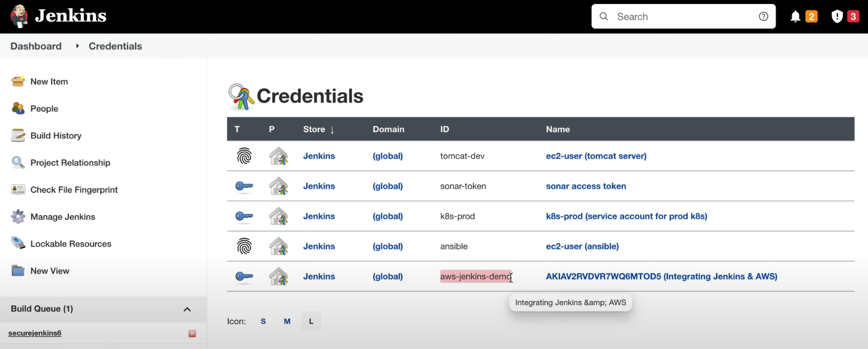
Task: Set icon size to S
Action: tap(263, 322)
